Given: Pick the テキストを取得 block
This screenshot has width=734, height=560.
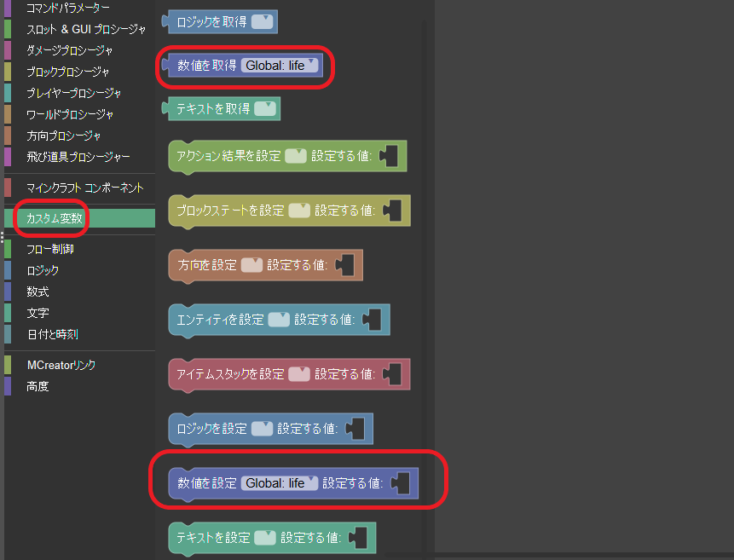Looking at the screenshot, I should 221,108.
